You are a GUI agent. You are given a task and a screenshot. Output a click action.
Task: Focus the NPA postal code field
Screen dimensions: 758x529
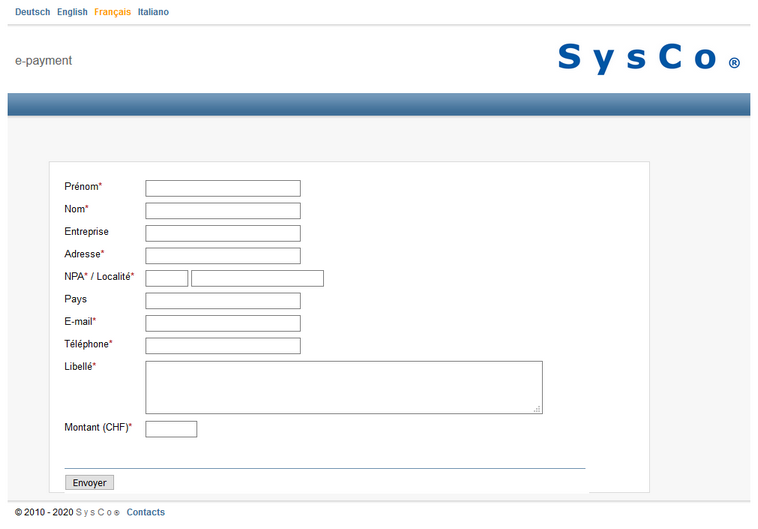167,278
